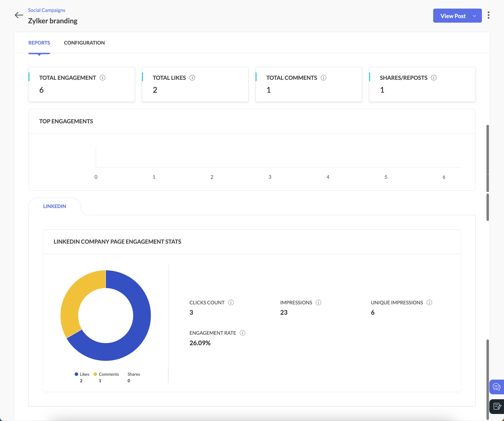Show info for Unique Impressions
The image size is (504, 421).
(429, 302)
